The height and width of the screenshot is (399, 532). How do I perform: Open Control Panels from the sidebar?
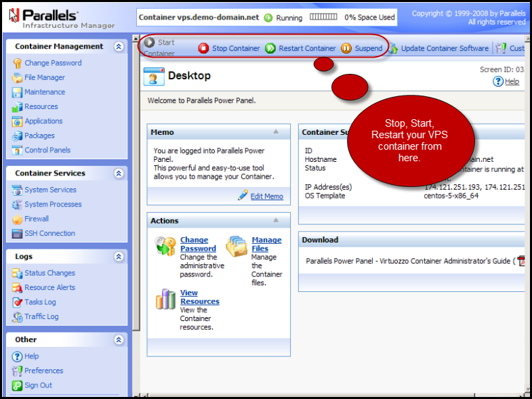tap(47, 150)
